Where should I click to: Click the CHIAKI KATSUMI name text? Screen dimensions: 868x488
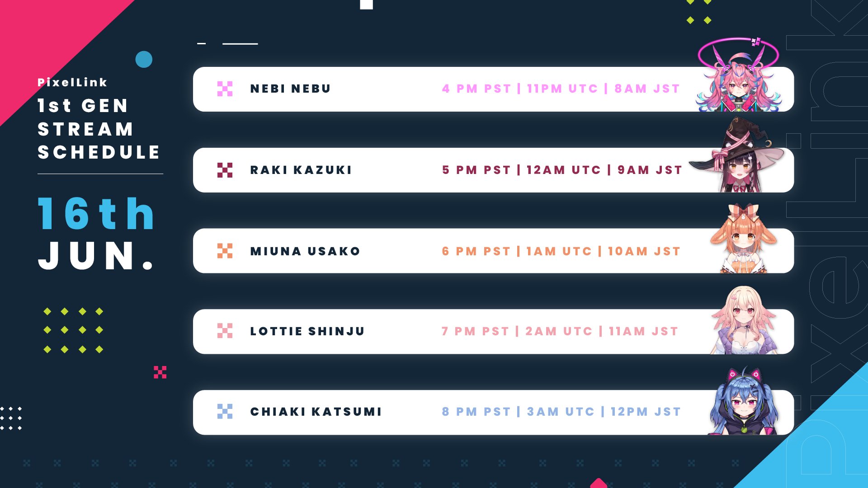(x=316, y=412)
